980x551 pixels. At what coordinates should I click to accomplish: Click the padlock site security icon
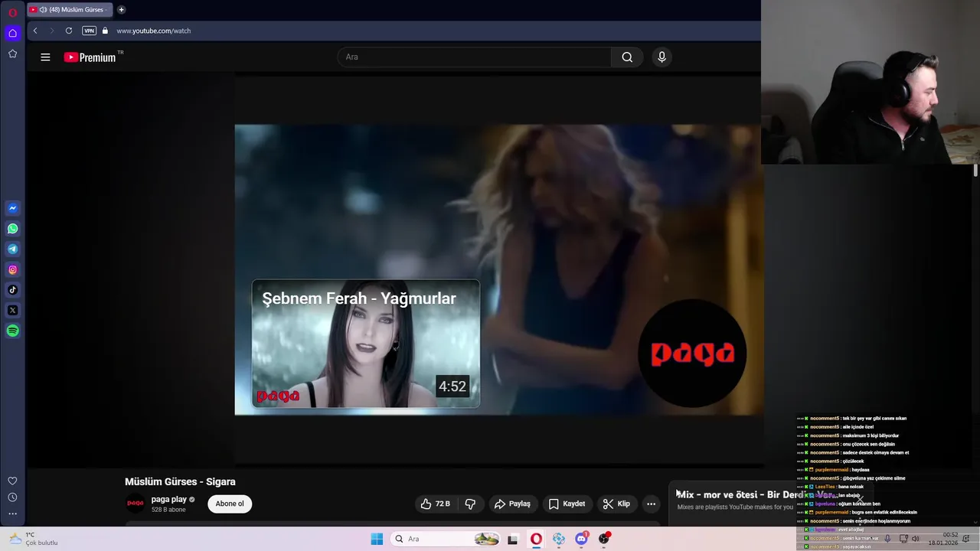(106, 31)
